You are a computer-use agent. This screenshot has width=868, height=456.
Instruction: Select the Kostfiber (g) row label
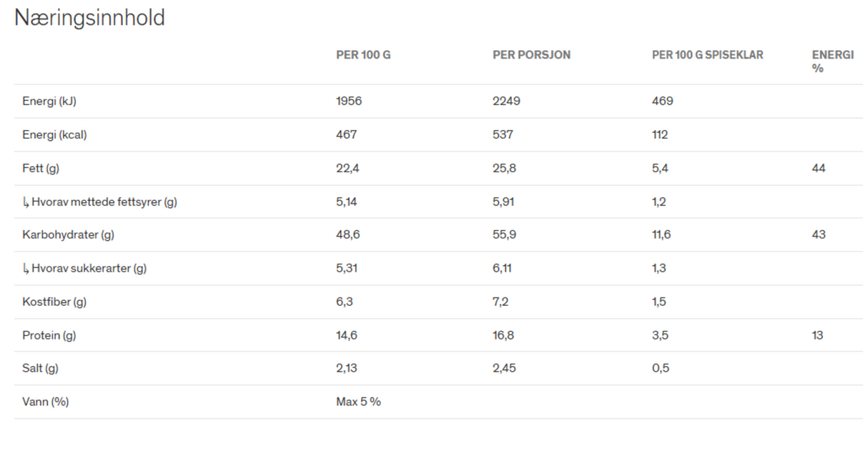tap(54, 302)
